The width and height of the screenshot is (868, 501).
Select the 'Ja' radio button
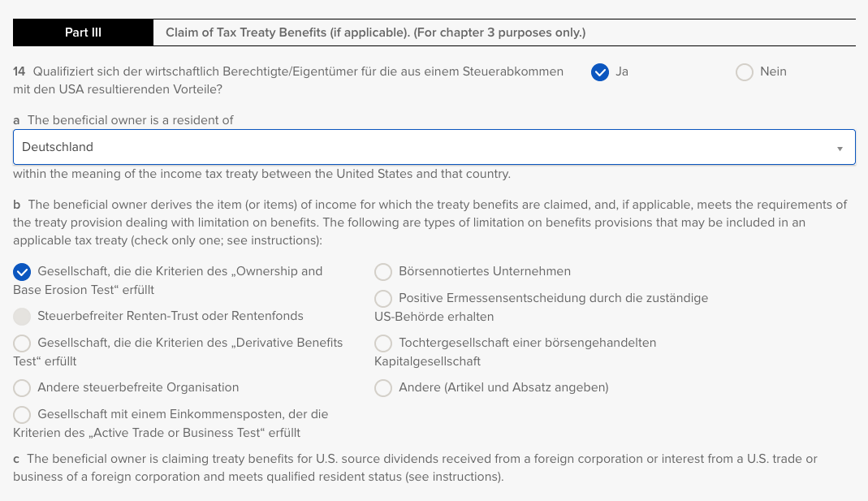[x=600, y=72]
